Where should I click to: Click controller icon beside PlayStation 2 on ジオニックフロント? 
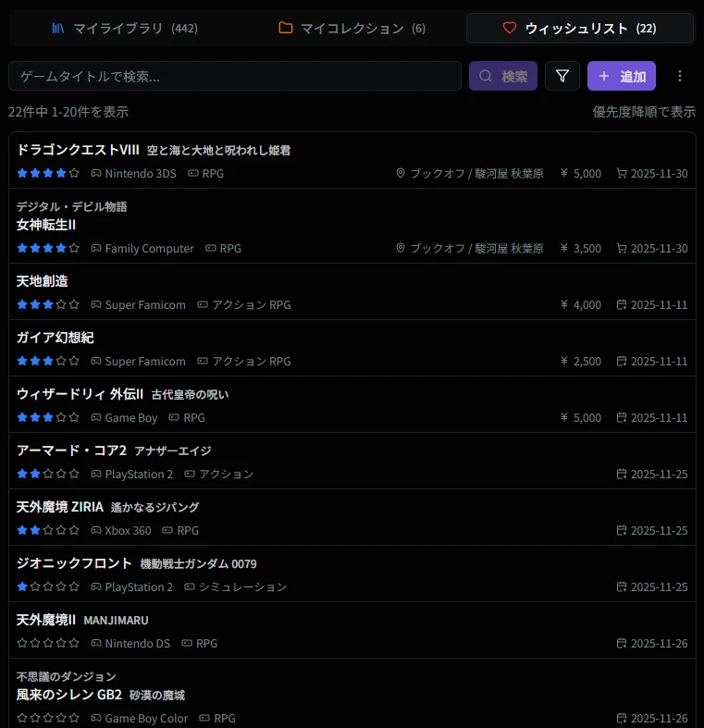tap(96, 586)
